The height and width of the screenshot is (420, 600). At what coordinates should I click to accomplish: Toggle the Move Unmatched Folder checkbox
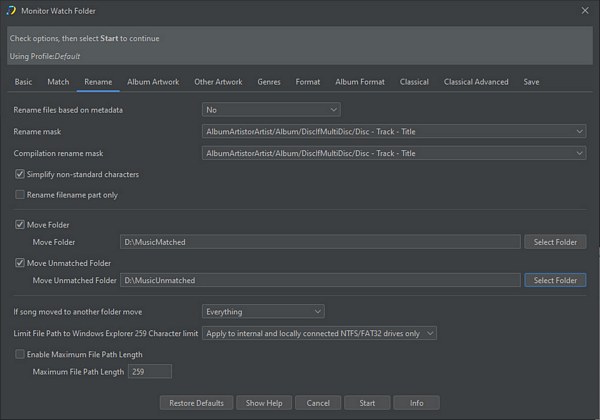click(20, 263)
